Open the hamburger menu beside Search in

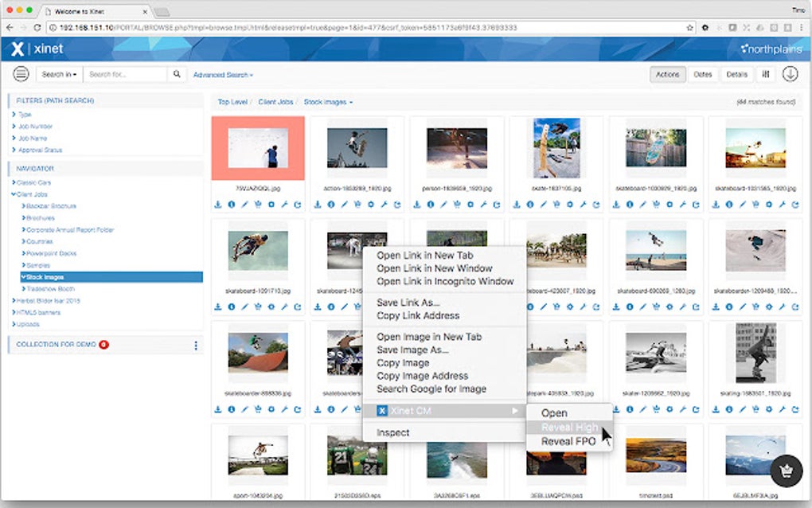coord(21,75)
